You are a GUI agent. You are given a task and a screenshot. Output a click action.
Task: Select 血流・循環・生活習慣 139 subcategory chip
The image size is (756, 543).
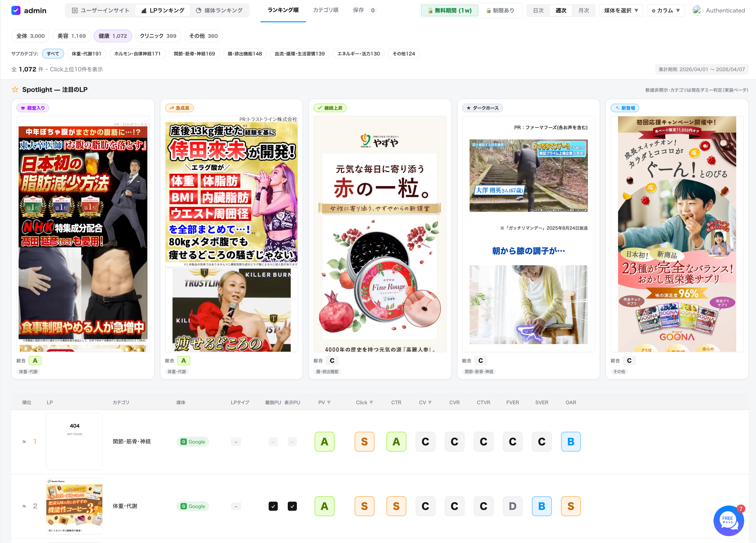[300, 54]
